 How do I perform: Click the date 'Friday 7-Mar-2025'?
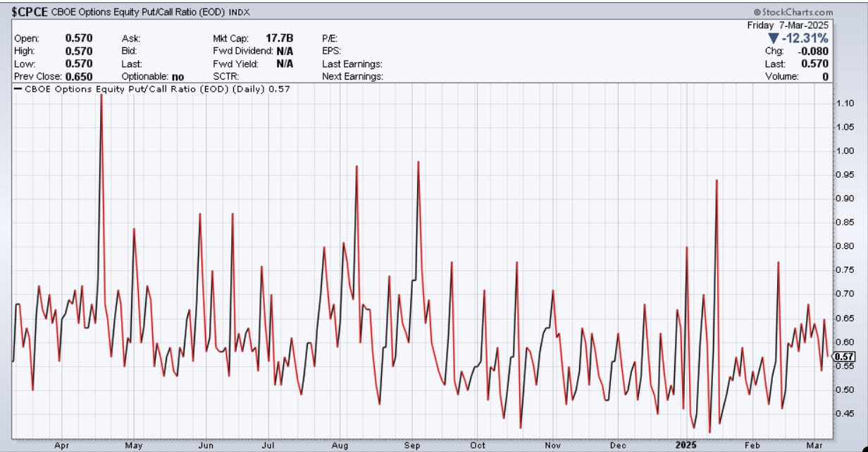[x=788, y=25]
